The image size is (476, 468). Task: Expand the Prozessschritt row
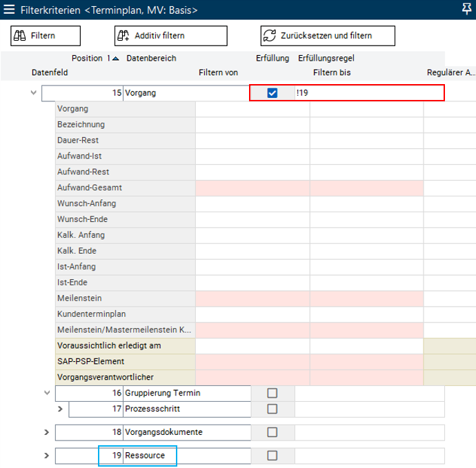60,409
